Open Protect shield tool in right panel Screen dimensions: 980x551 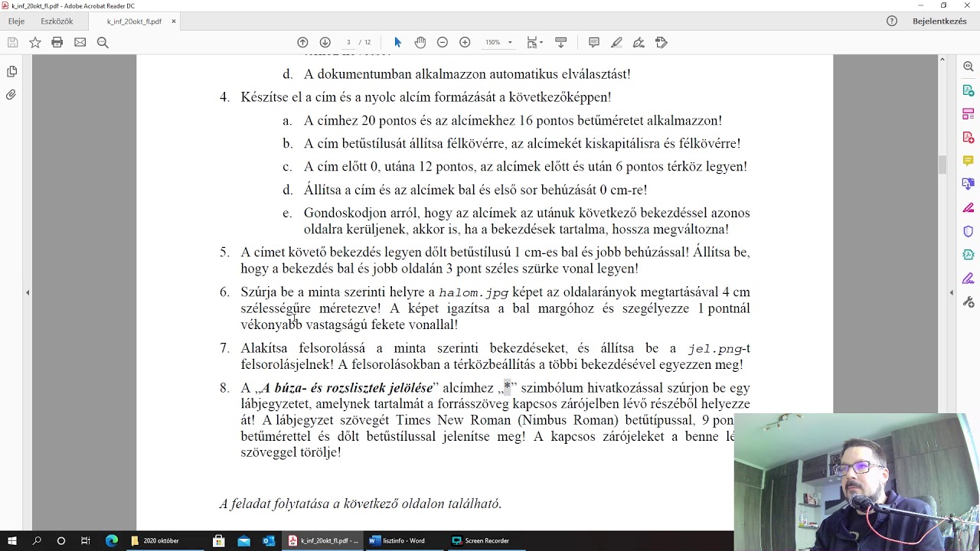(x=969, y=231)
